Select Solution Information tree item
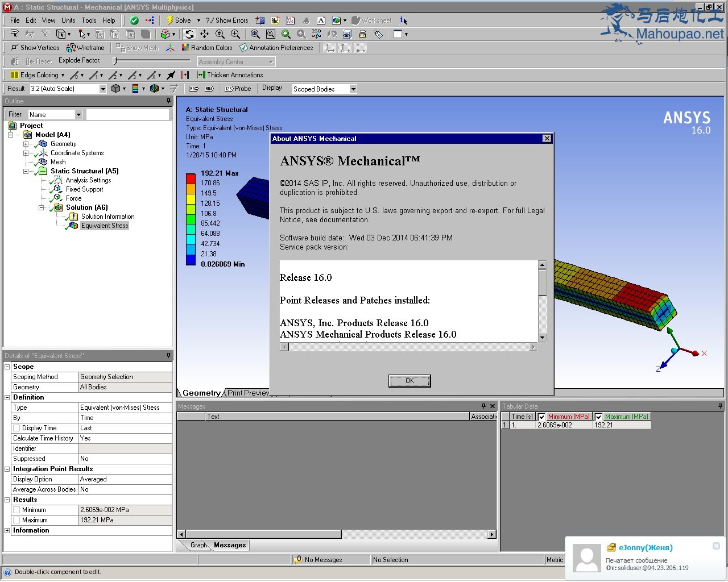This screenshot has height=582, width=728. coord(107,217)
